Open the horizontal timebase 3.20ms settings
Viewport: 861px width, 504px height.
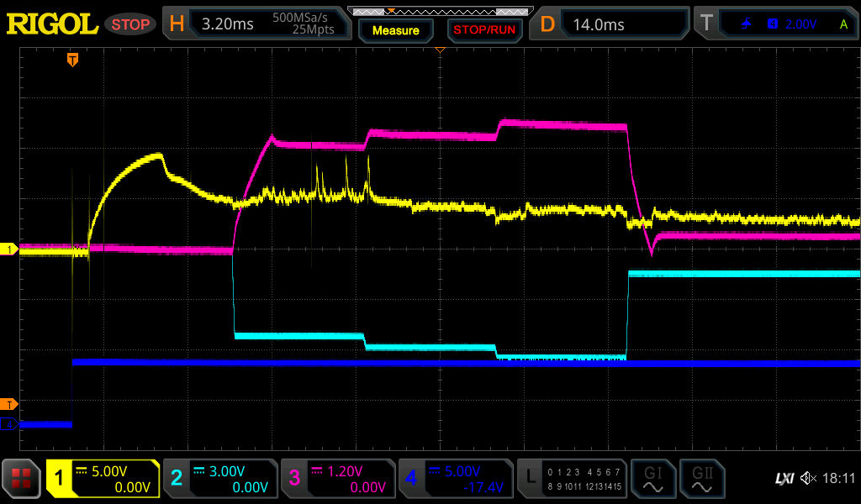[x=256, y=24]
